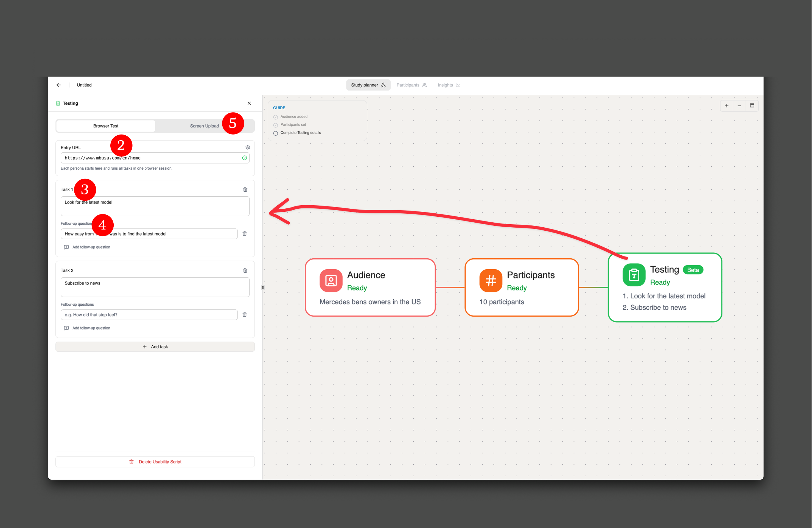Toggle Complete Testing details guide item

(275, 133)
